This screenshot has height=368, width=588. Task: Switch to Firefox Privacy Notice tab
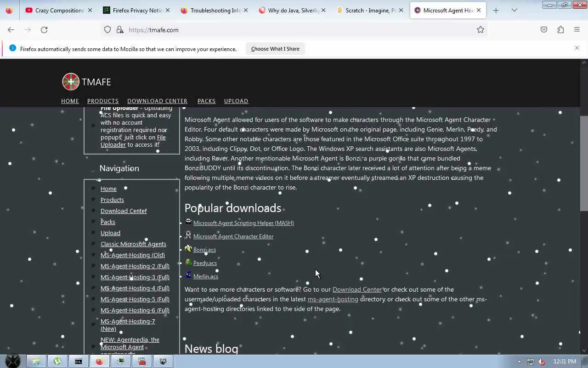136,10
